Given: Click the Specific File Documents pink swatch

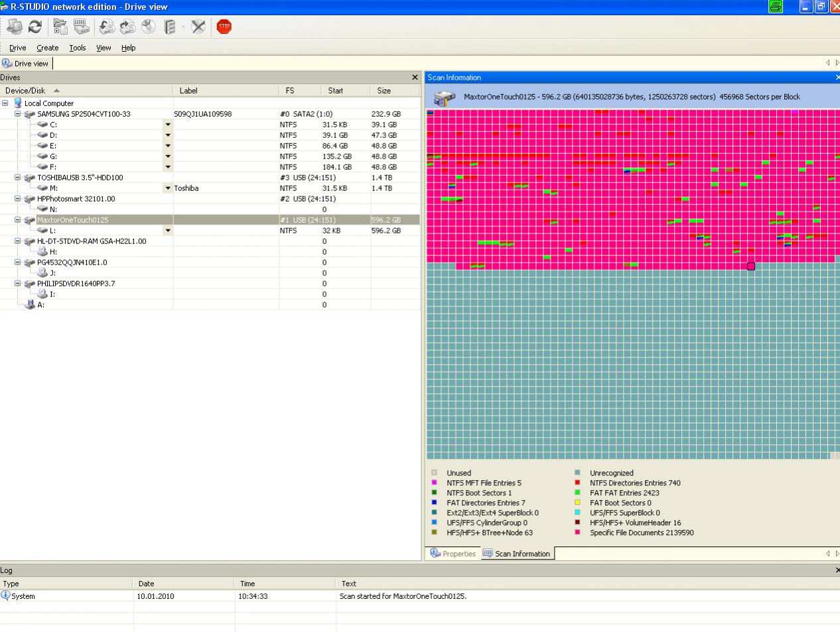Looking at the screenshot, I should point(578,533).
